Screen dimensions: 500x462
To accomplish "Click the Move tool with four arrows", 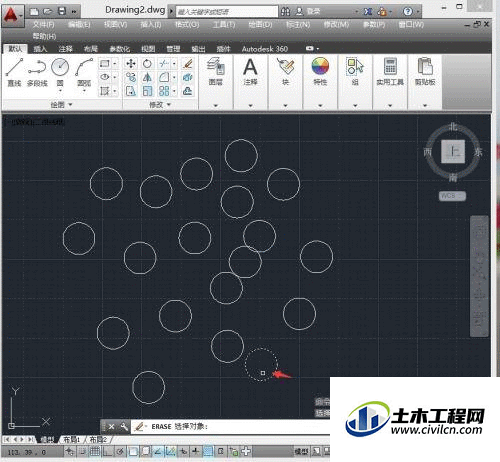I will [131, 63].
